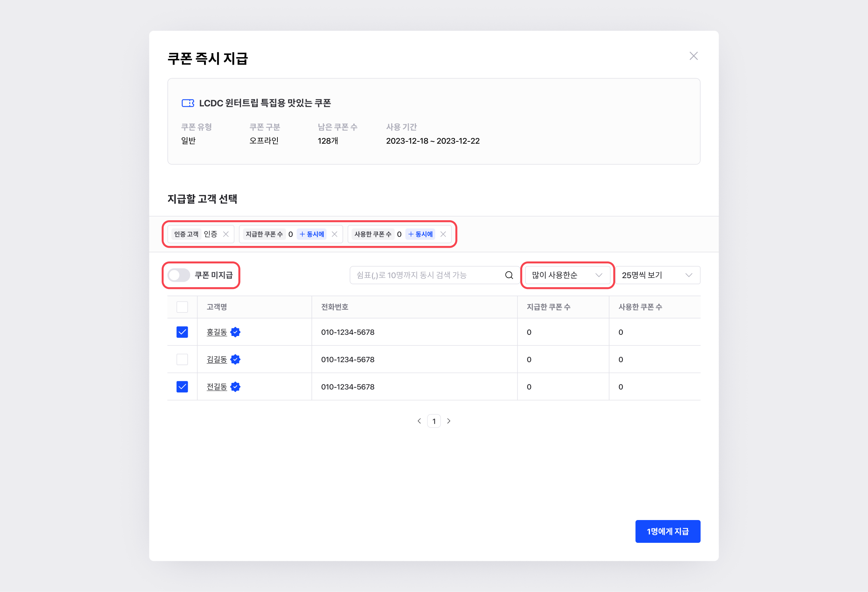
Task: Go to previous page arrow
Action: tap(419, 421)
